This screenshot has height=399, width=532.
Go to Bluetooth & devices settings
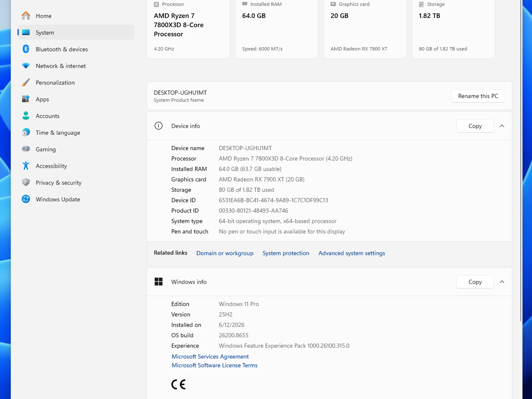[x=76, y=49]
